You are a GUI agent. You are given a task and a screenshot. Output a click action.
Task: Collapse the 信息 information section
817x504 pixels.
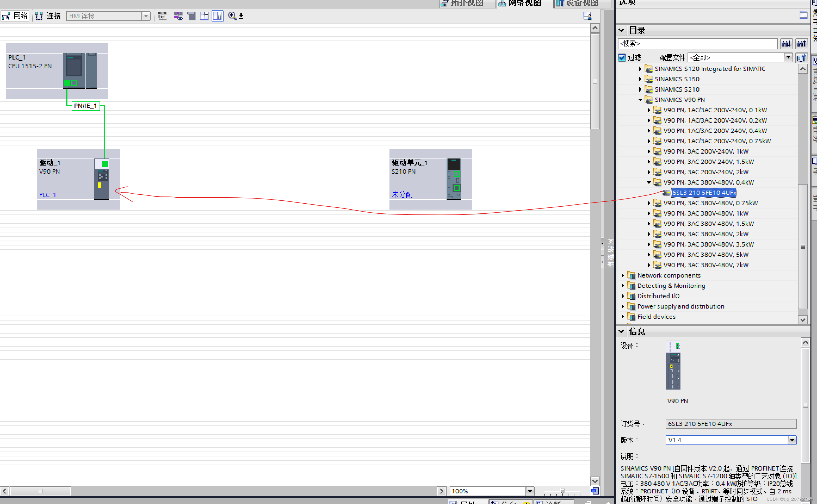point(621,331)
